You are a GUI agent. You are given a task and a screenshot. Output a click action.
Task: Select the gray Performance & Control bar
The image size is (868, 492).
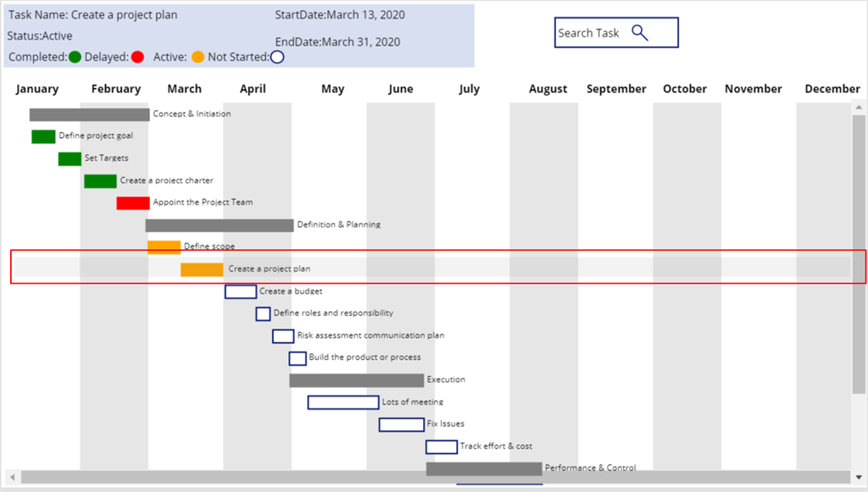click(x=484, y=469)
